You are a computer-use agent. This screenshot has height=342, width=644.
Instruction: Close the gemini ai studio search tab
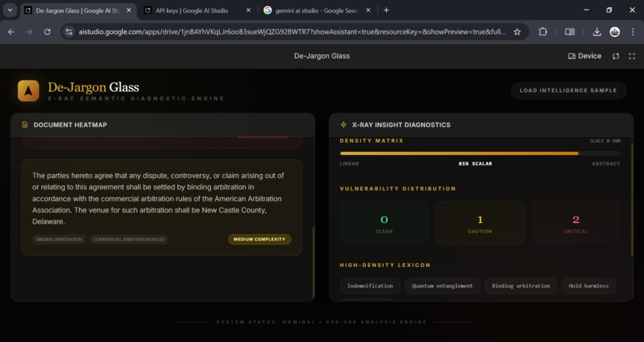coord(368,10)
